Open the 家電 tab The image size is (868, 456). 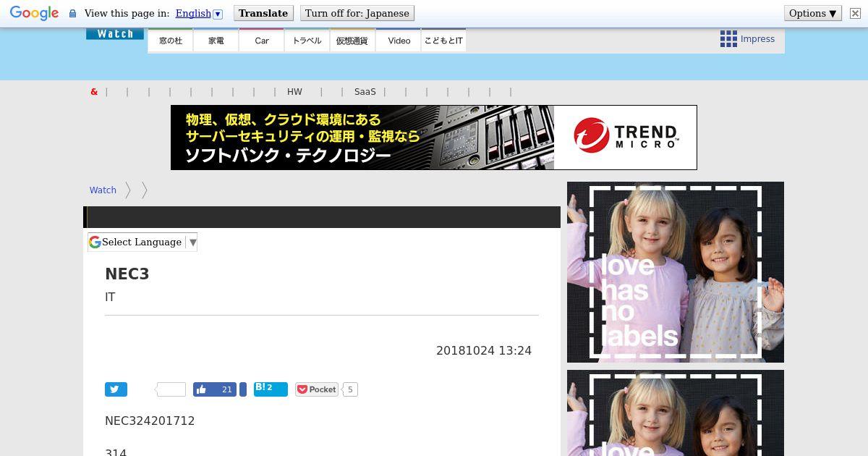pyautogui.click(x=216, y=41)
